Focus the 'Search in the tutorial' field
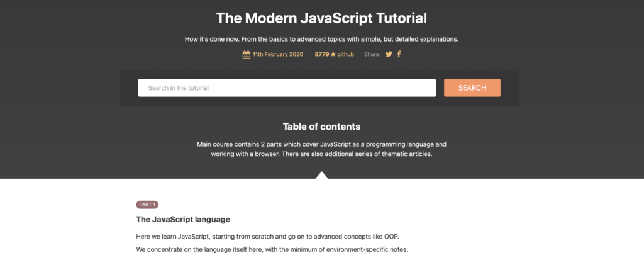 pos(287,88)
